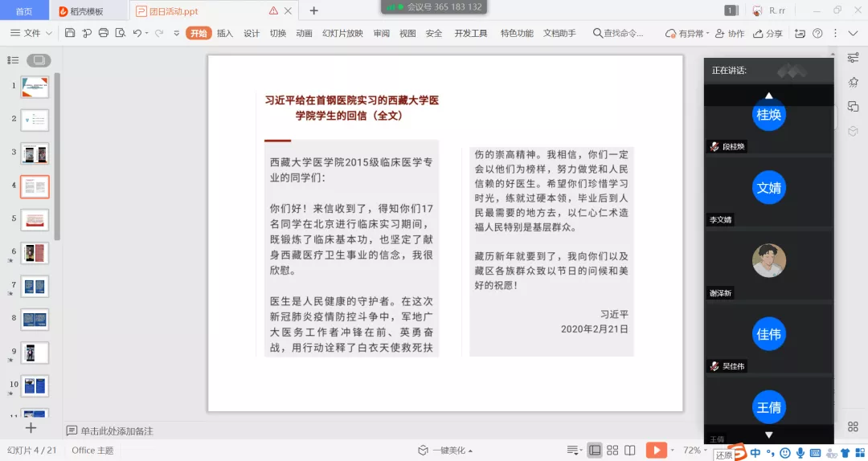Open the 视图 tab
Screen dimensions: 868x461
[407, 33]
